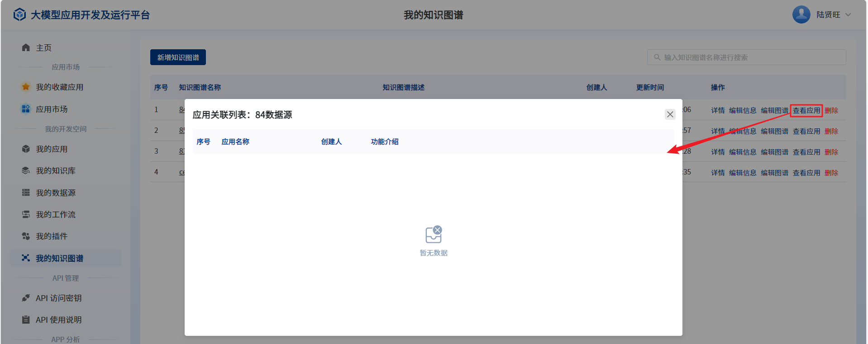Click the home icon beside 主页
Screen dimensions: 868x344
click(26, 47)
